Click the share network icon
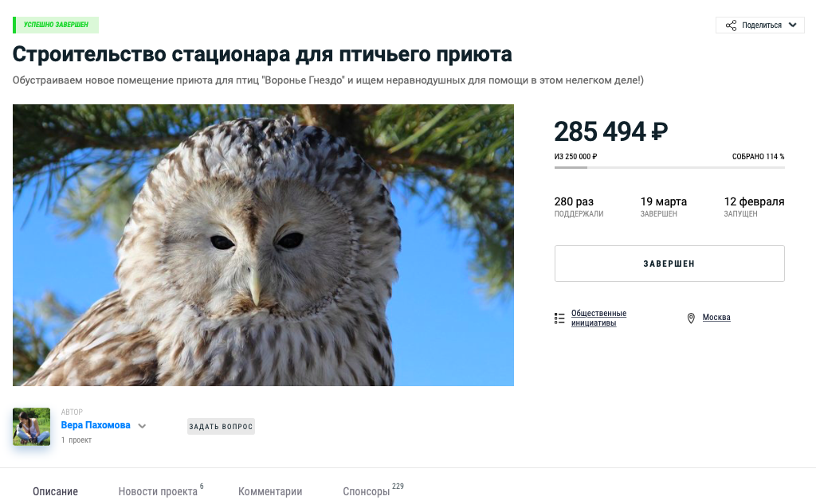This screenshot has width=816, height=504. pyautogui.click(x=732, y=25)
